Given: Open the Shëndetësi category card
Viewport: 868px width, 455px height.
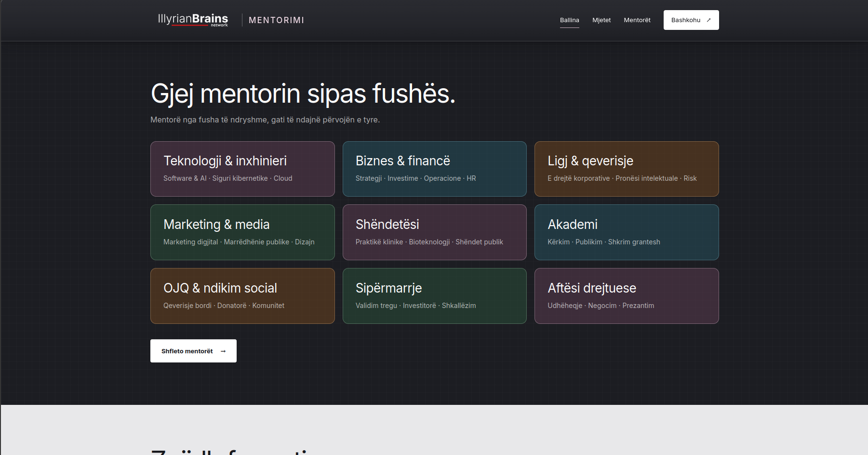Looking at the screenshot, I should (x=435, y=232).
